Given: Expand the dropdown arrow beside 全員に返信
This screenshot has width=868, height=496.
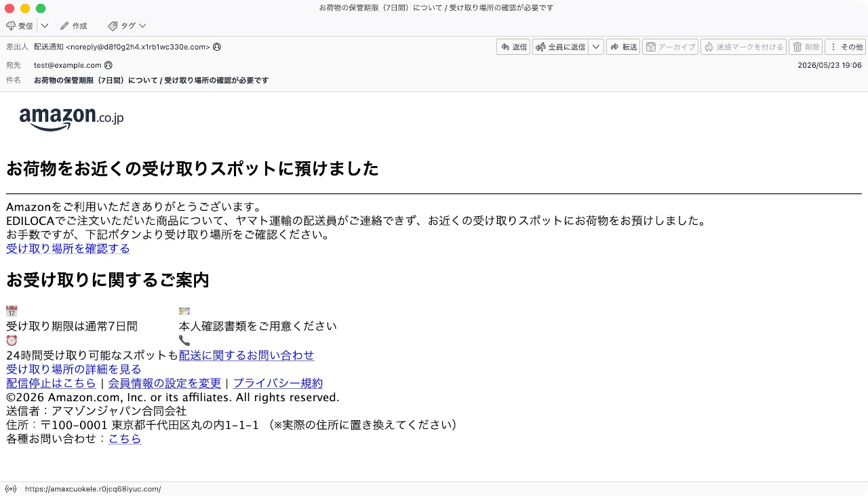Looking at the screenshot, I should [x=596, y=47].
